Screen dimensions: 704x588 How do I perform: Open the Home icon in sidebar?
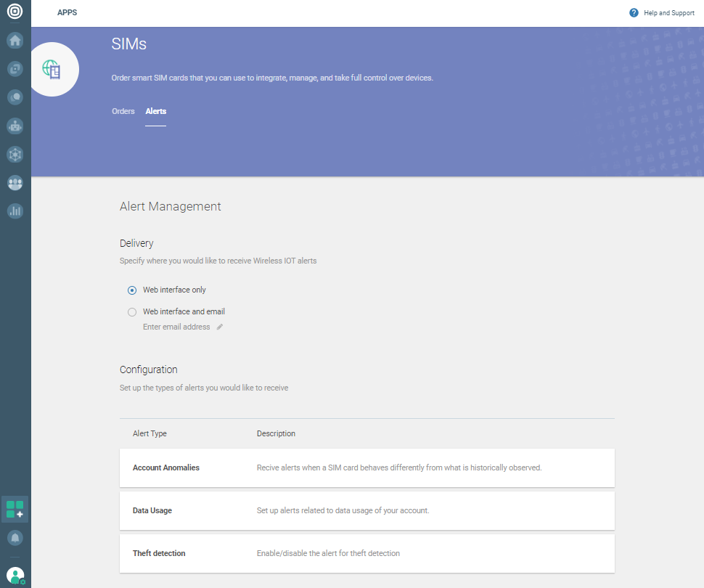[15, 40]
